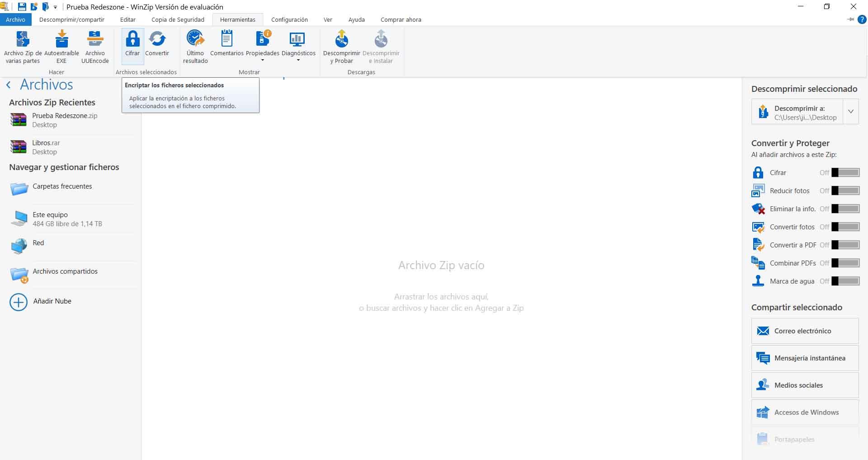Screen dimensions: 868x460
Task: Expand the Descomprimir a destination dropdown
Action: point(851,111)
